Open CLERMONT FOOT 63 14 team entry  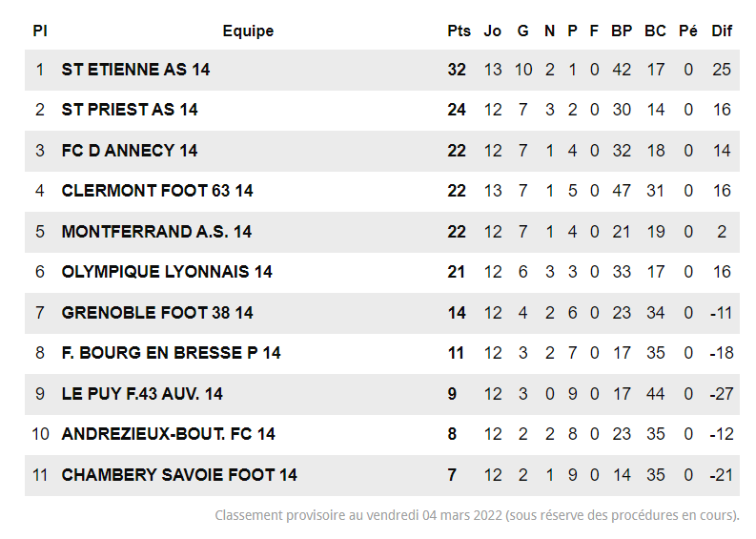[157, 191]
